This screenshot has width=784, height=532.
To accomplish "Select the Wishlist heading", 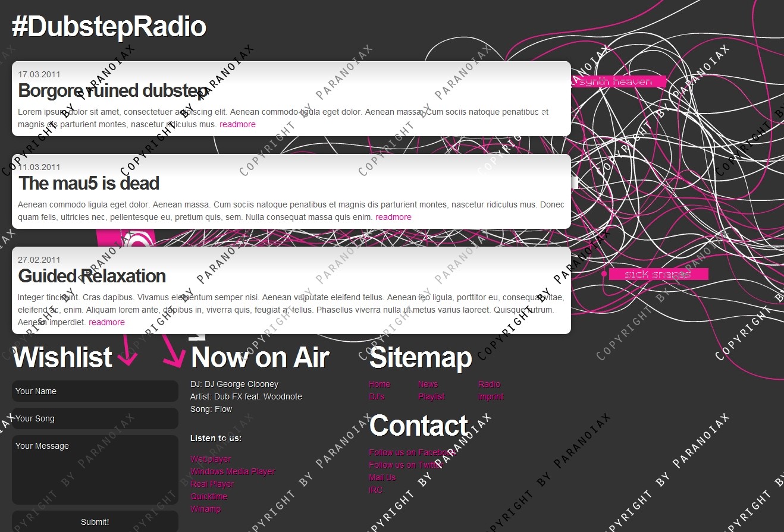I will pyautogui.click(x=62, y=358).
